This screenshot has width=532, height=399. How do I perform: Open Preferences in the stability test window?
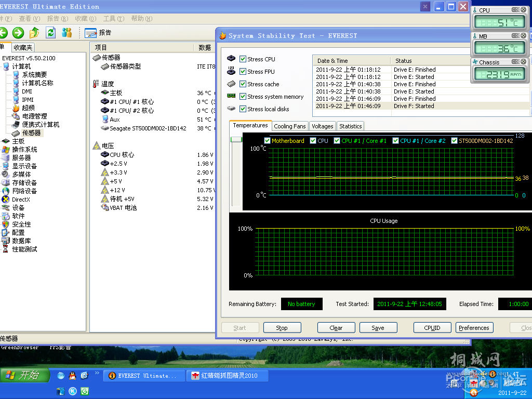(474, 328)
